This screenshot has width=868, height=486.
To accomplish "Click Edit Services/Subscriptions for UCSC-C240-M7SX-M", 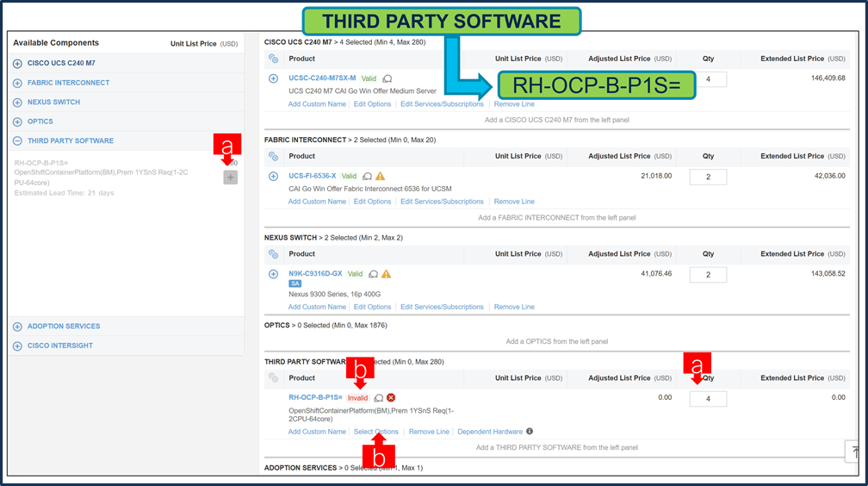I will [x=442, y=104].
